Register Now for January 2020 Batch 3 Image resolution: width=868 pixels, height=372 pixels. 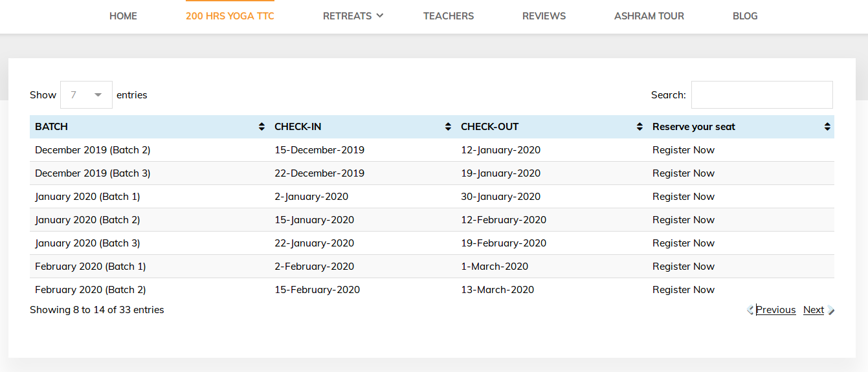(684, 243)
